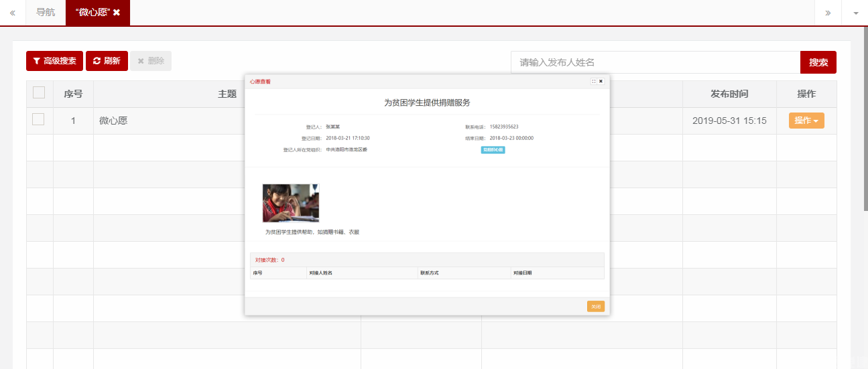Switch to the 导航 tab
The width and height of the screenshot is (868, 369).
coord(46,13)
